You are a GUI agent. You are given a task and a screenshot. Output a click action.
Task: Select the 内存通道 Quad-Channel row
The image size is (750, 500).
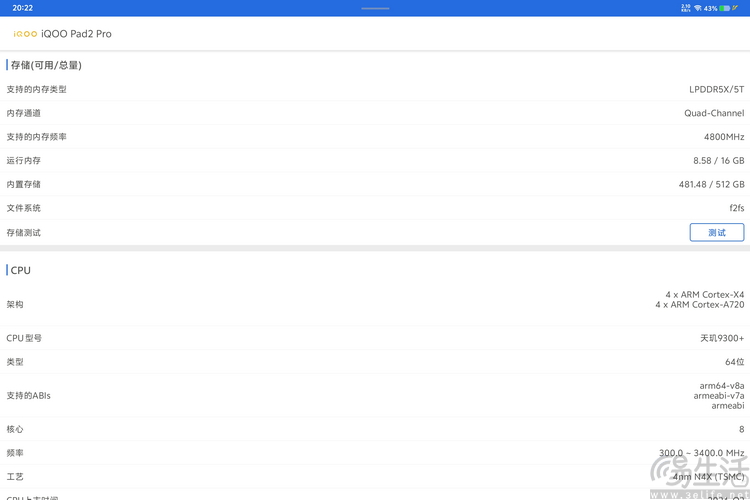point(375,113)
